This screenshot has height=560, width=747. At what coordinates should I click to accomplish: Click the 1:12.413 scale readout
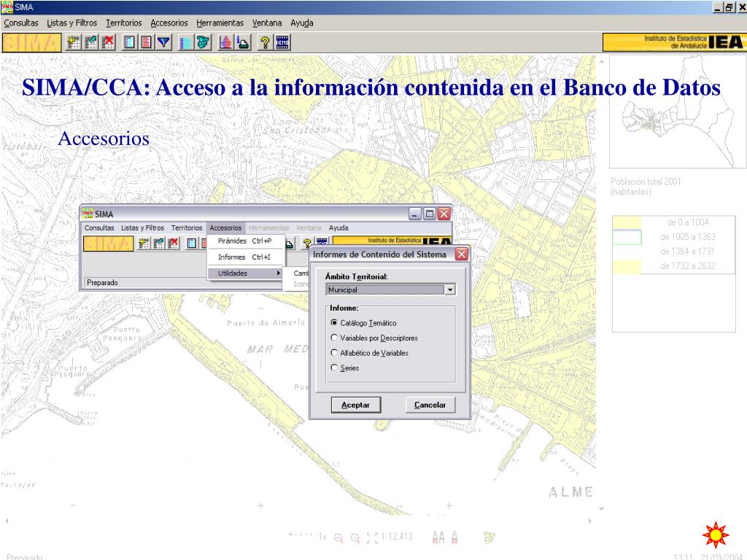[396, 537]
